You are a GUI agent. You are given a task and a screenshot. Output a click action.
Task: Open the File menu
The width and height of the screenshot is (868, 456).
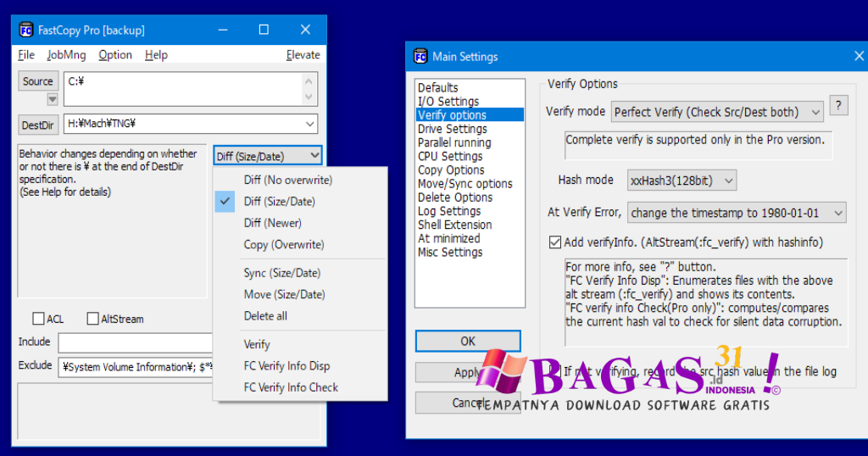[26, 55]
